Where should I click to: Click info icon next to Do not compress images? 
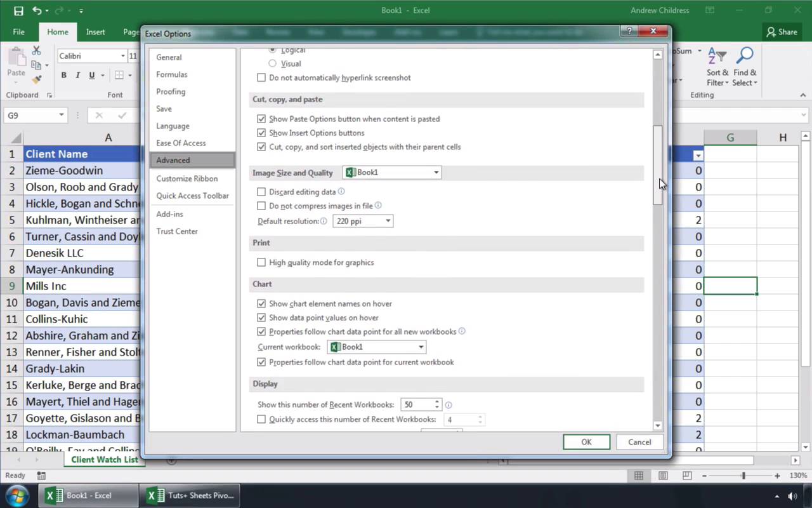coord(378,205)
